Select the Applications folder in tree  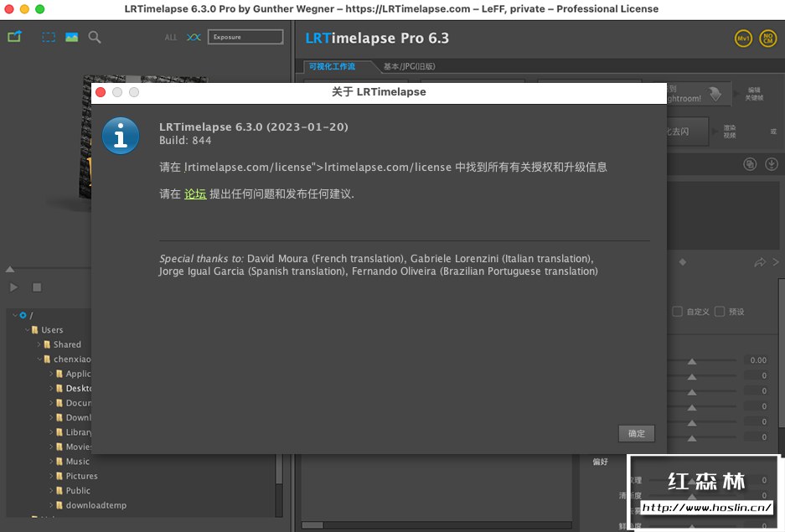79,374
